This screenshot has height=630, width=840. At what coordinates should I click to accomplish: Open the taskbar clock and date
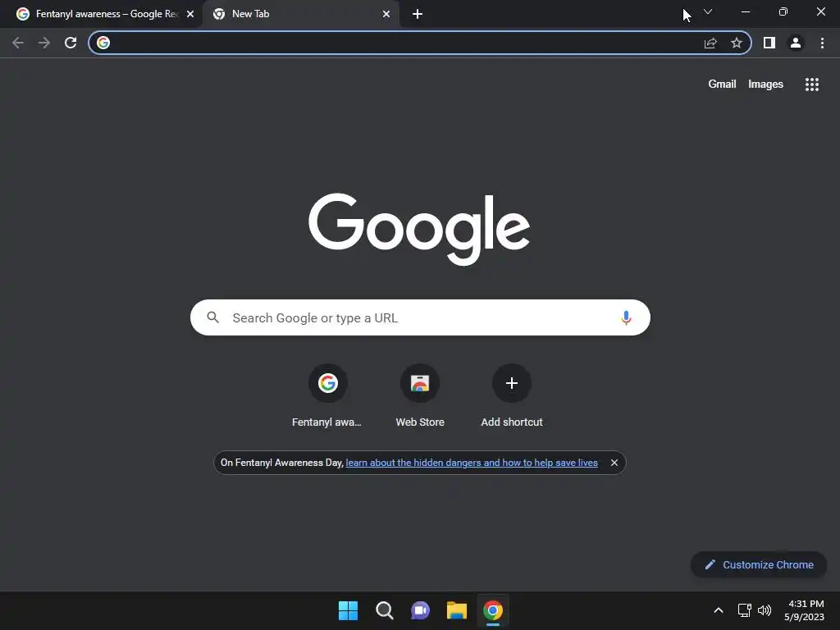click(804, 610)
